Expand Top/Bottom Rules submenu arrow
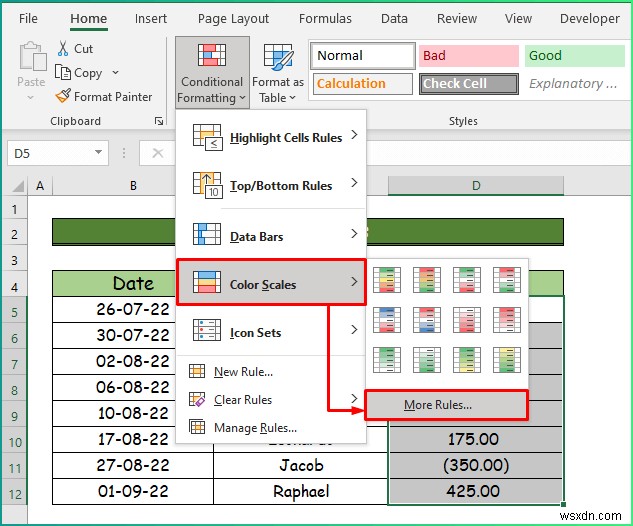The image size is (633, 526). pos(354,182)
